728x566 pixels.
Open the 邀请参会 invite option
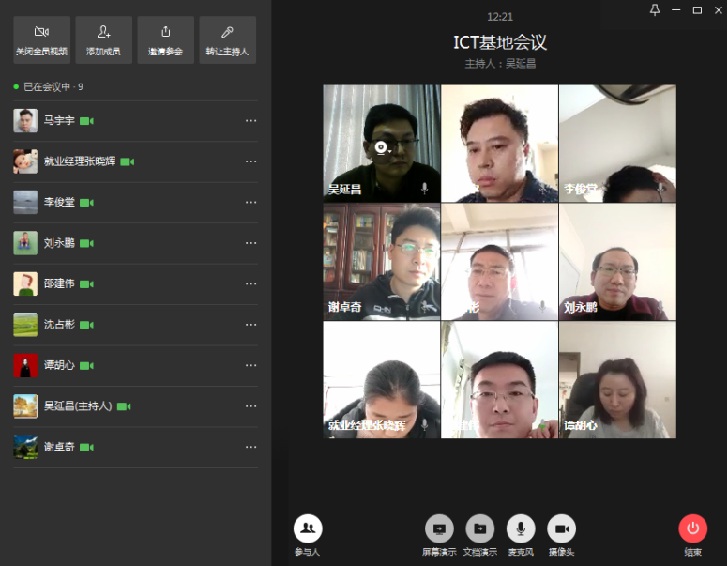165,39
